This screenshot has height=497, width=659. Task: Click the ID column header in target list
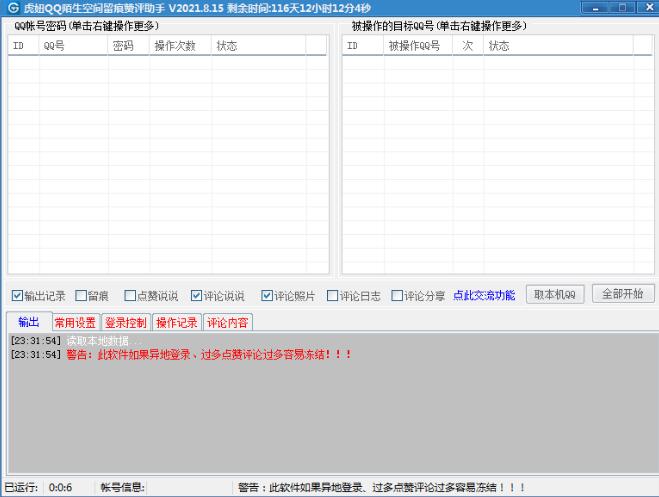[x=363, y=45]
